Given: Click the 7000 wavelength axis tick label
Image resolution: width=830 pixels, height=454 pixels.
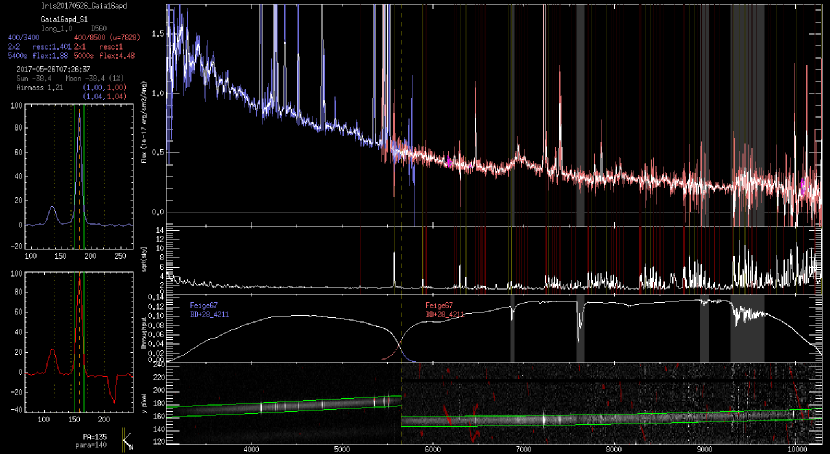Looking at the screenshot, I should 522,450.
